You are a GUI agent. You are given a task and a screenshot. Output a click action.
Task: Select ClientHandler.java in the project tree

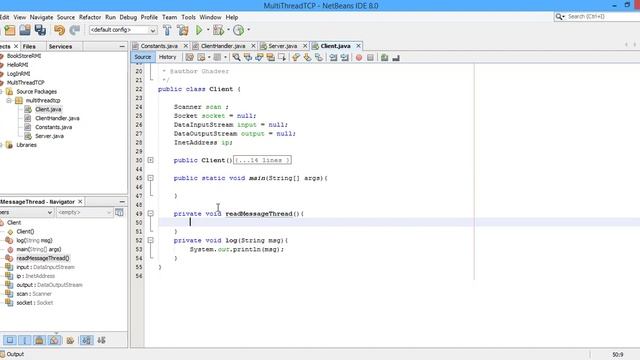[x=57, y=118]
